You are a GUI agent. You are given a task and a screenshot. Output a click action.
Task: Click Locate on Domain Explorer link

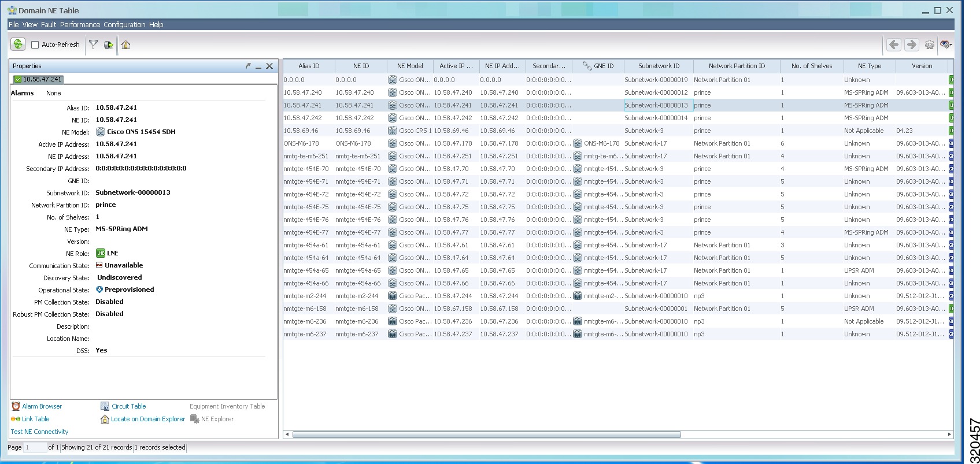(148, 419)
